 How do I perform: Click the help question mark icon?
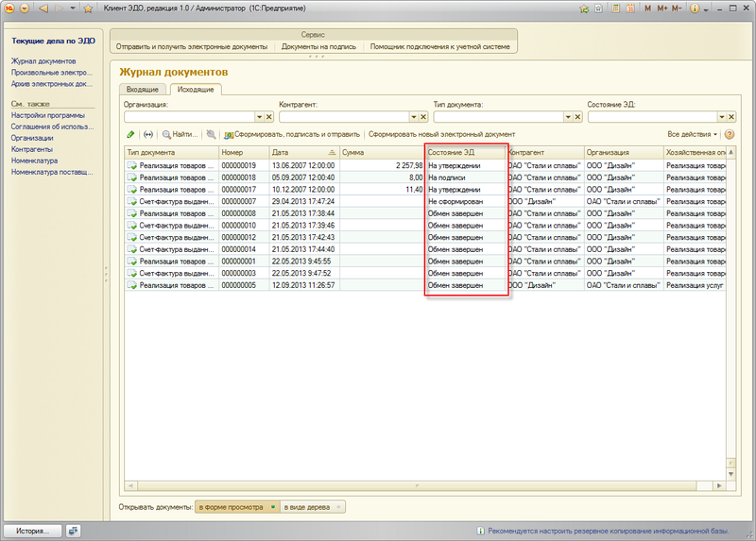(x=730, y=134)
